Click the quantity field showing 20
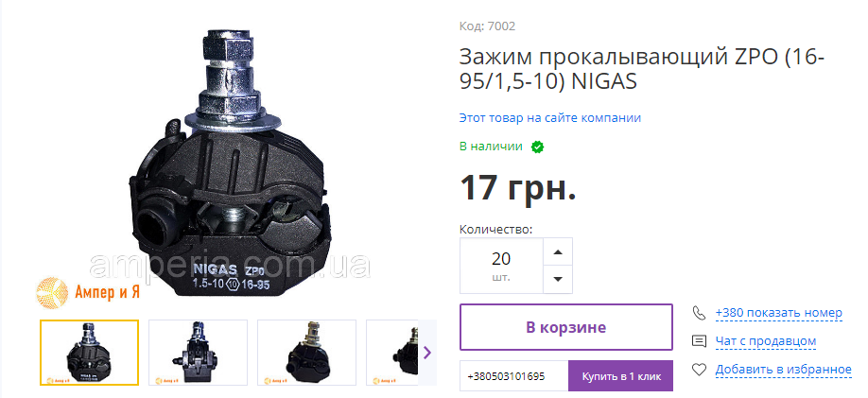 pos(501,266)
